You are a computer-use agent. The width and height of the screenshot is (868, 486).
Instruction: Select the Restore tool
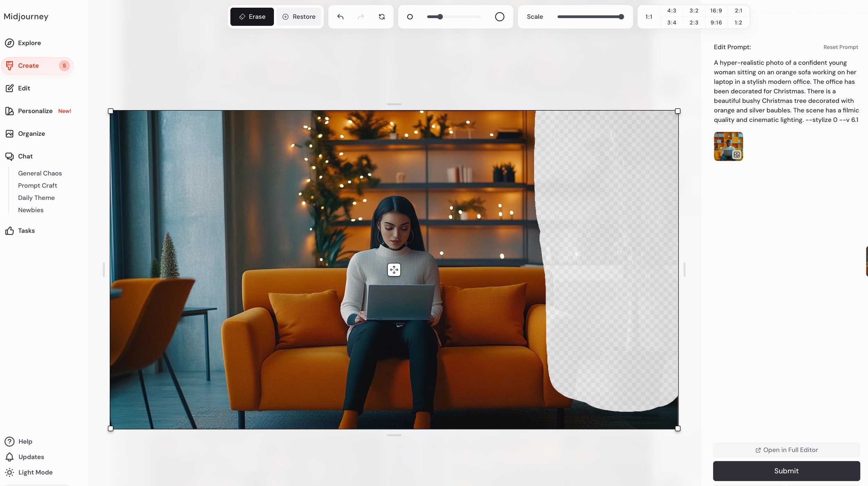coord(299,17)
